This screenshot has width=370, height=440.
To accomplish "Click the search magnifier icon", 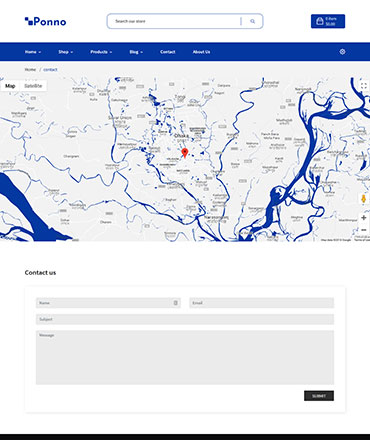I will point(253,21).
